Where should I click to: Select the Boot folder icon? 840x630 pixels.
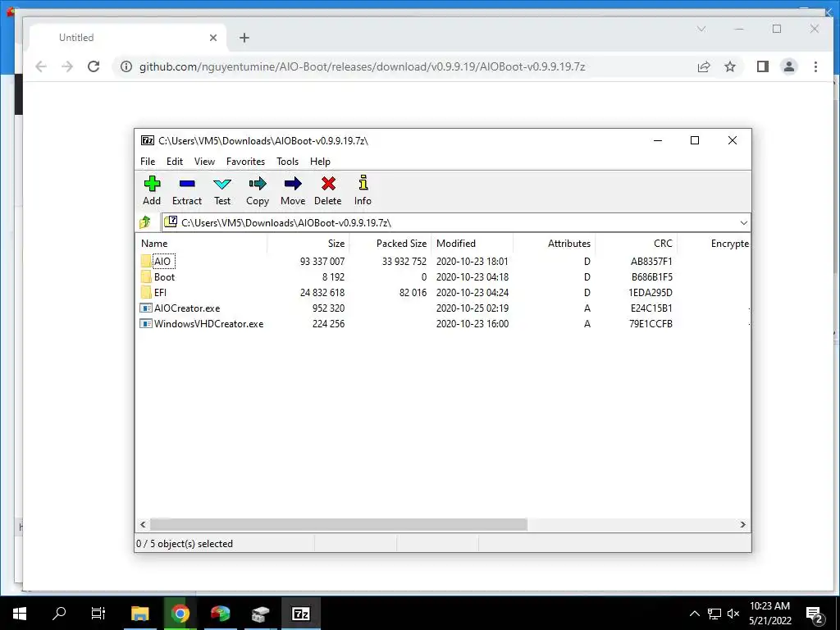coord(146,277)
